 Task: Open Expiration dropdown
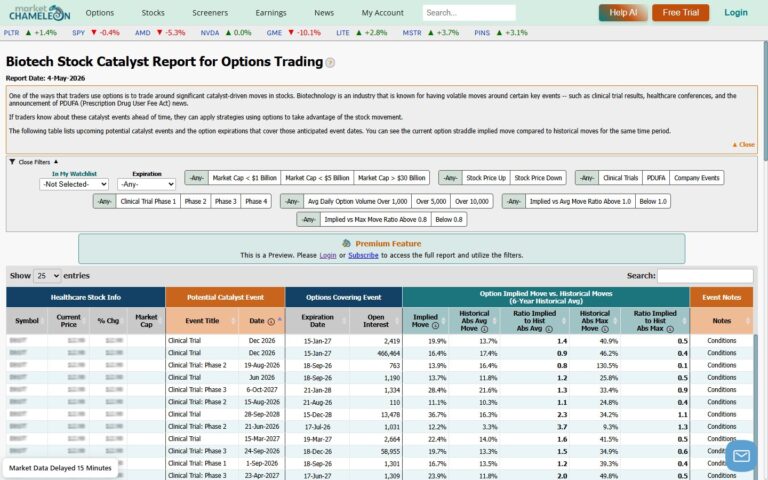point(146,184)
